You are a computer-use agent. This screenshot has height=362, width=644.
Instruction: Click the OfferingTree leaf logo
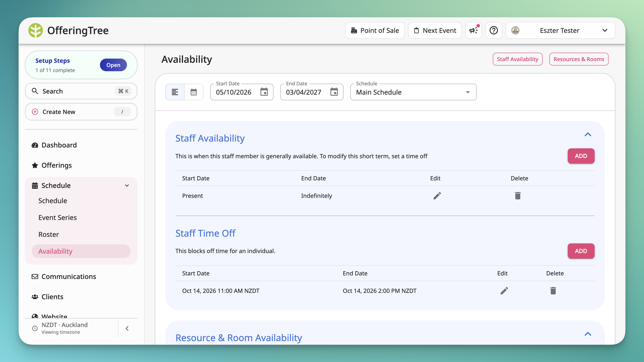coord(35,31)
